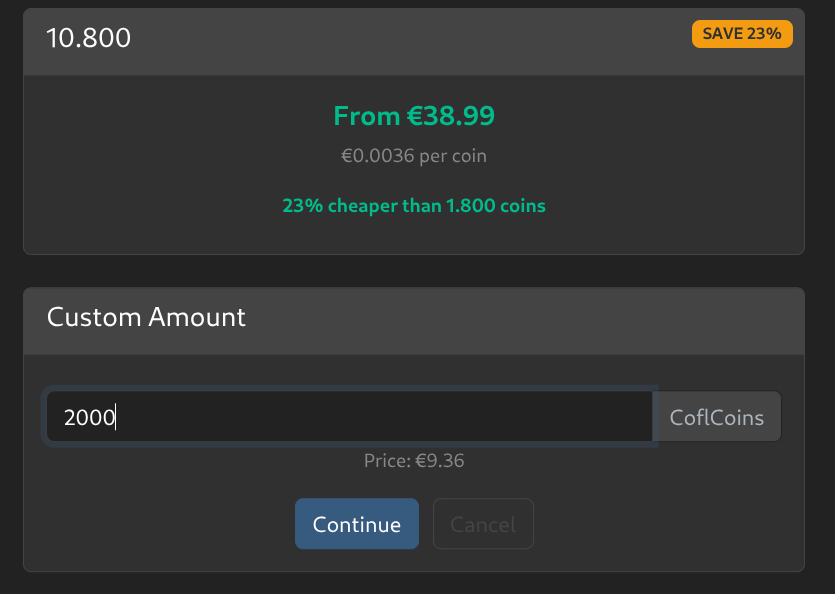
Task: Click the orange SAVE 23% badge
Action: (742, 33)
